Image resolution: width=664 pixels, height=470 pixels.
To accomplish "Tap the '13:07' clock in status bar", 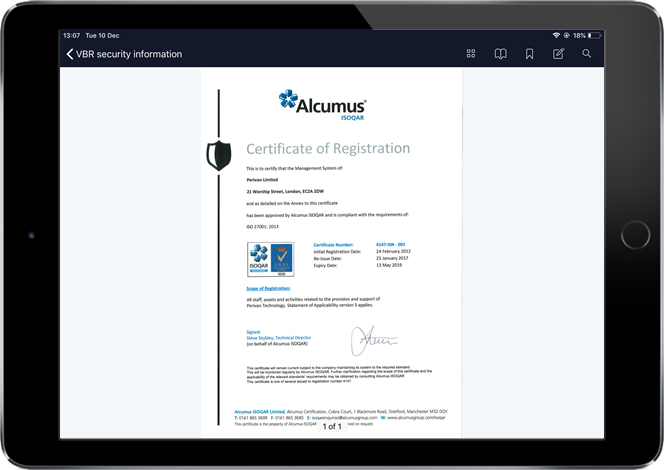I will coord(72,36).
